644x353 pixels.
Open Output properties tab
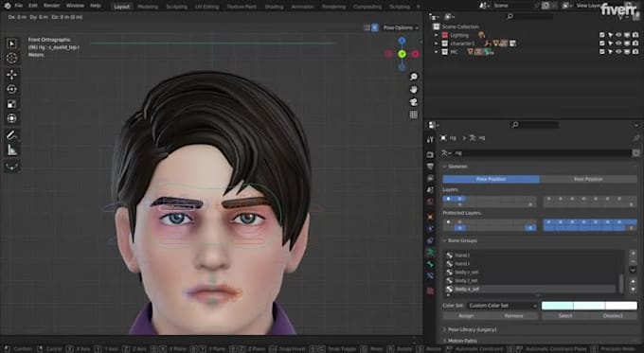(430, 167)
